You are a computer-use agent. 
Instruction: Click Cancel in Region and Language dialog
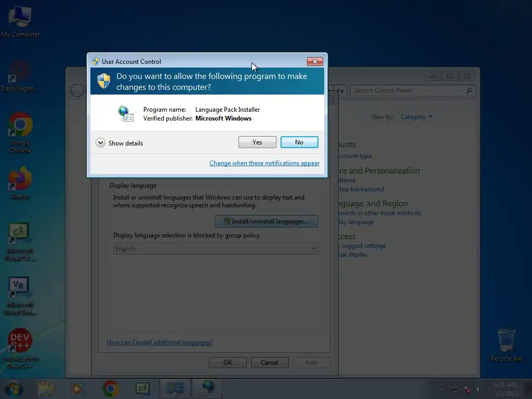click(270, 362)
